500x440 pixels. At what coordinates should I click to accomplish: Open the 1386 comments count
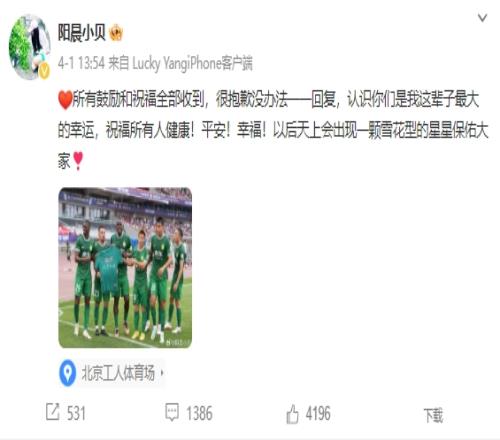click(x=199, y=413)
